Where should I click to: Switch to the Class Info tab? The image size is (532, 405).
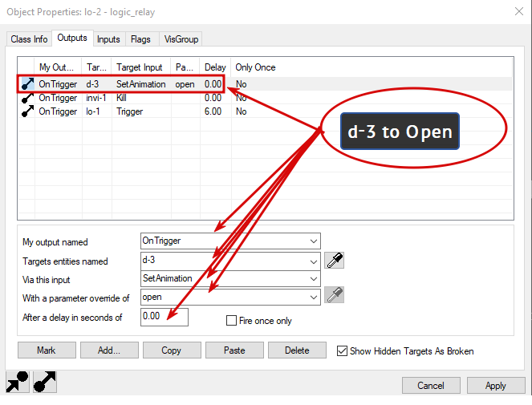click(x=29, y=39)
